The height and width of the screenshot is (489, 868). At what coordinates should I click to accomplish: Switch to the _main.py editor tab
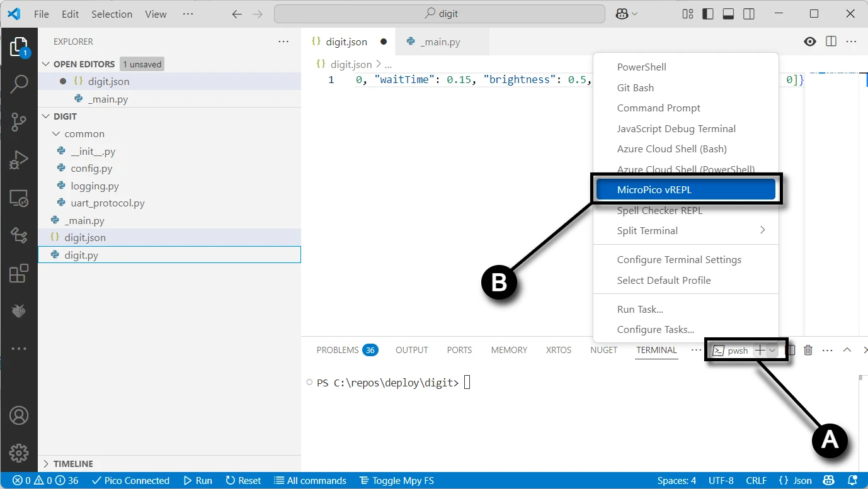[x=442, y=42]
